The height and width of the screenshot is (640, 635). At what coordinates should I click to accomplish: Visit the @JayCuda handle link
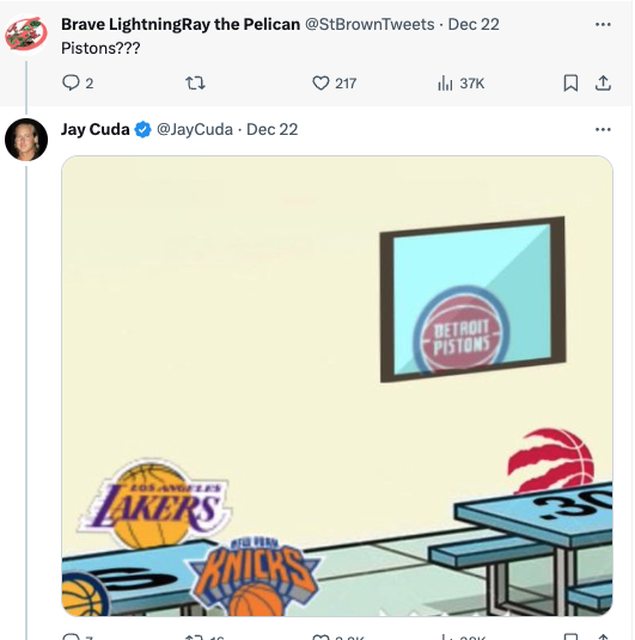[x=195, y=129]
